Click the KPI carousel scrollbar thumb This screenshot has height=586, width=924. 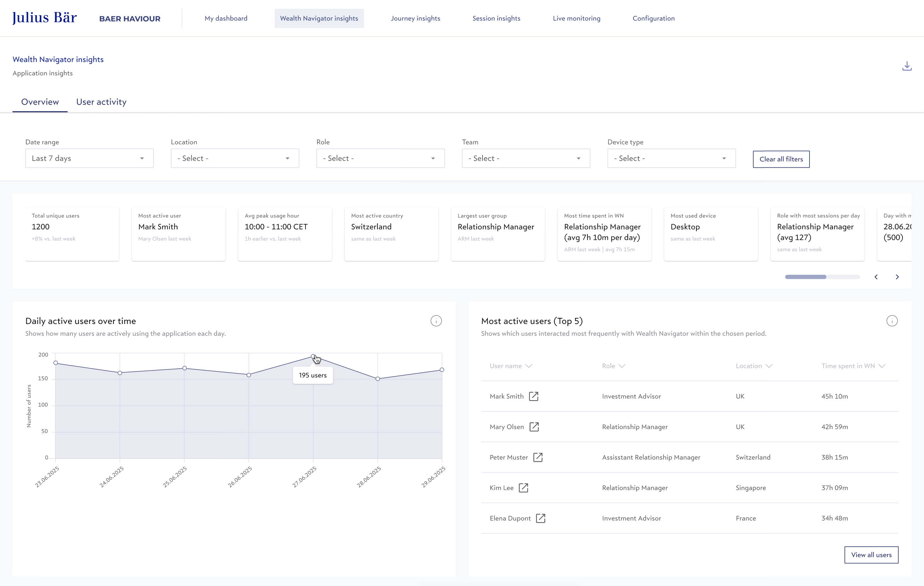pos(806,277)
